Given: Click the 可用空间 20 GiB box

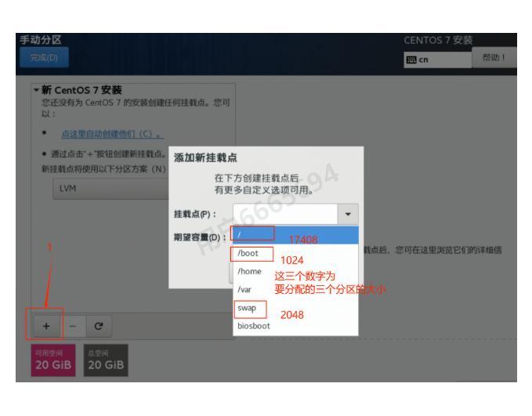Looking at the screenshot, I should point(53,360).
